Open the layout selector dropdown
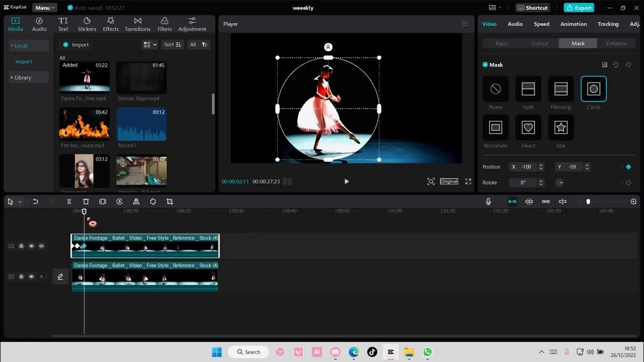This screenshot has height=362, width=644. pyautogui.click(x=495, y=8)
